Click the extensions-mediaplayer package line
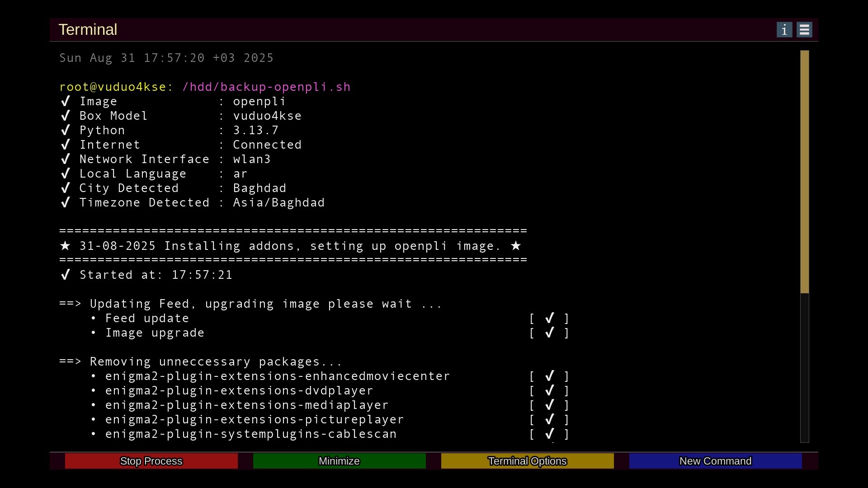Image resolution: width=868 pixels, height=488 pixels. [x=247, y=405]
